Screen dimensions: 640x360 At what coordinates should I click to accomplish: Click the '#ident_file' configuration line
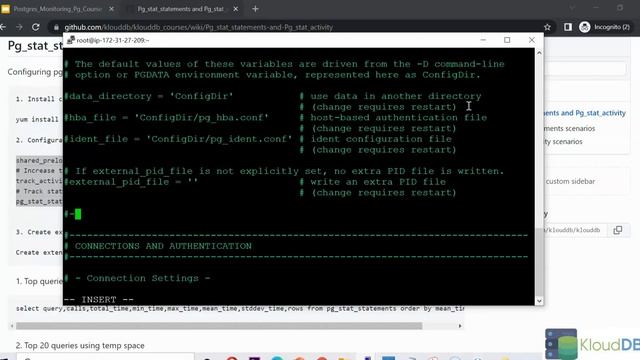(178, 139)
